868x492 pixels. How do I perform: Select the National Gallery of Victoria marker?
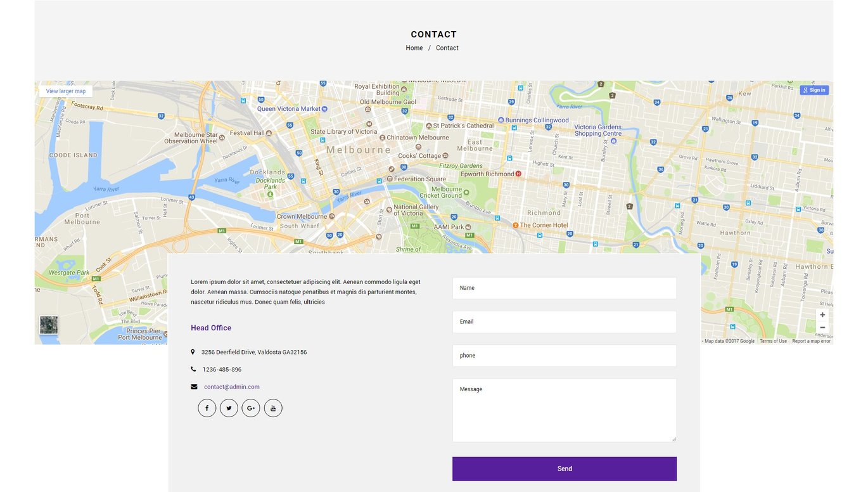click(x=389, y=209)
